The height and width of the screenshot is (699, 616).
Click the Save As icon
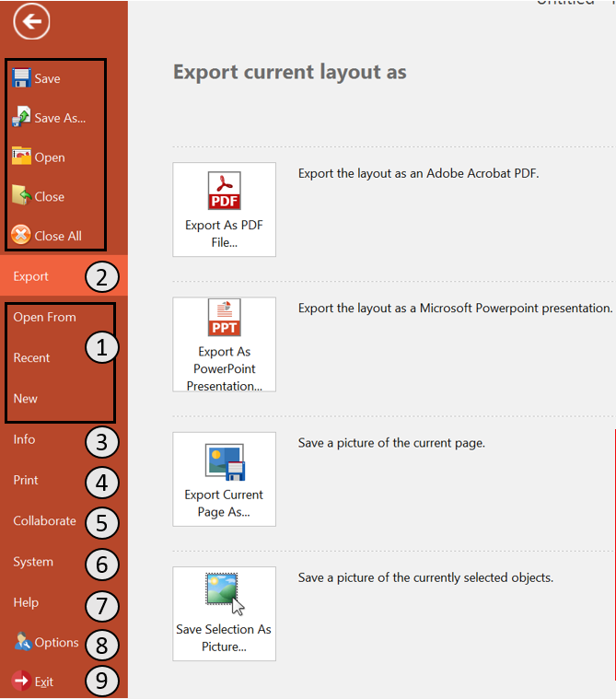pyautogui.click(x=21, y=117)
